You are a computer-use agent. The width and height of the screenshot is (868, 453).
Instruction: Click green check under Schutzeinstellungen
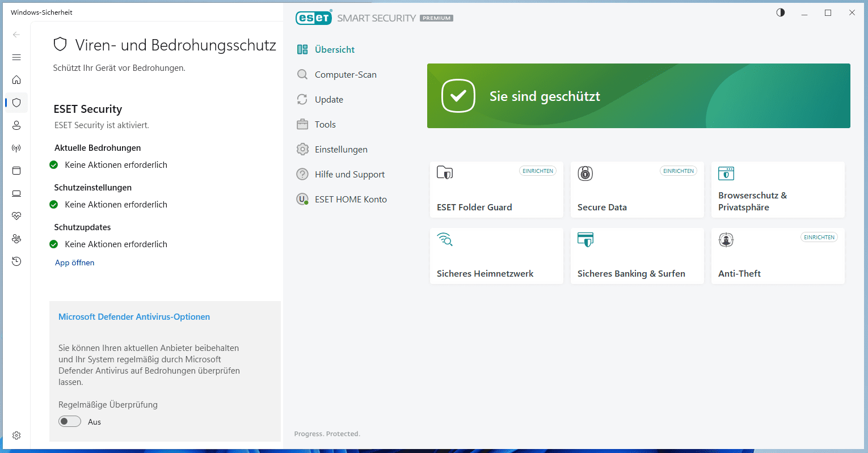[x=54, y=204]
